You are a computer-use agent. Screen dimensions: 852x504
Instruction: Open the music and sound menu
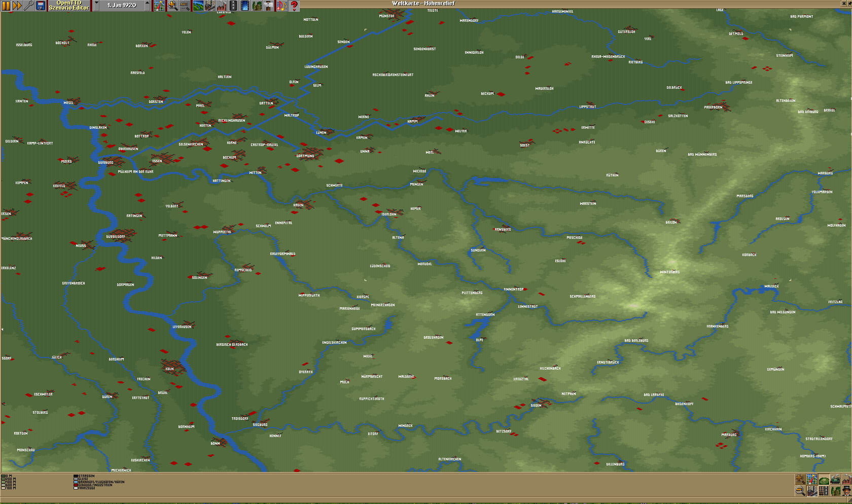click(x=281, y=6)
